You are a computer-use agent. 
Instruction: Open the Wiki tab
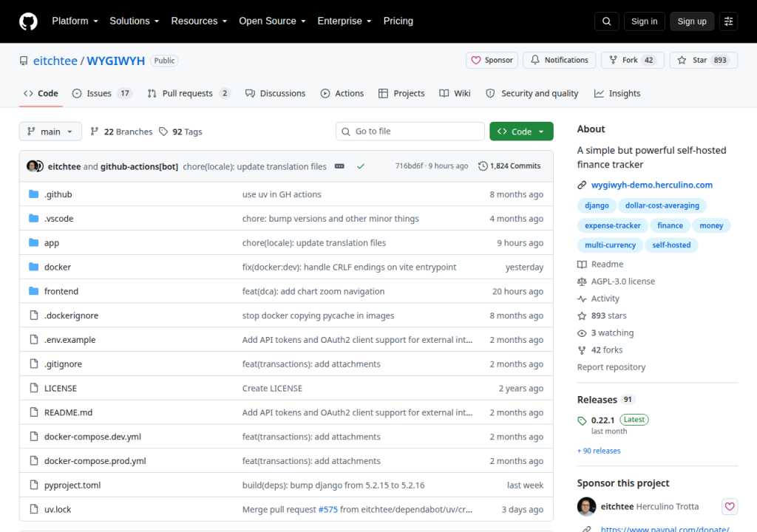tap(455, 93)
